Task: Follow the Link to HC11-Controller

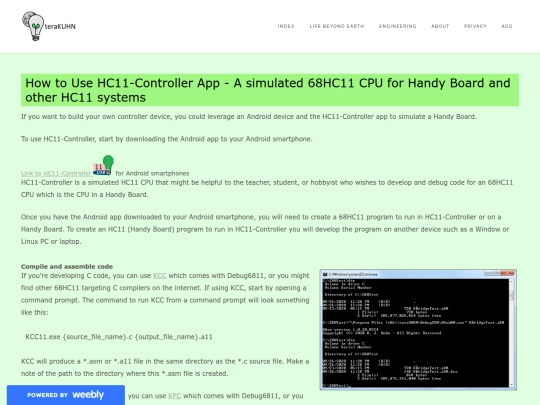Action: pos(56,173)
